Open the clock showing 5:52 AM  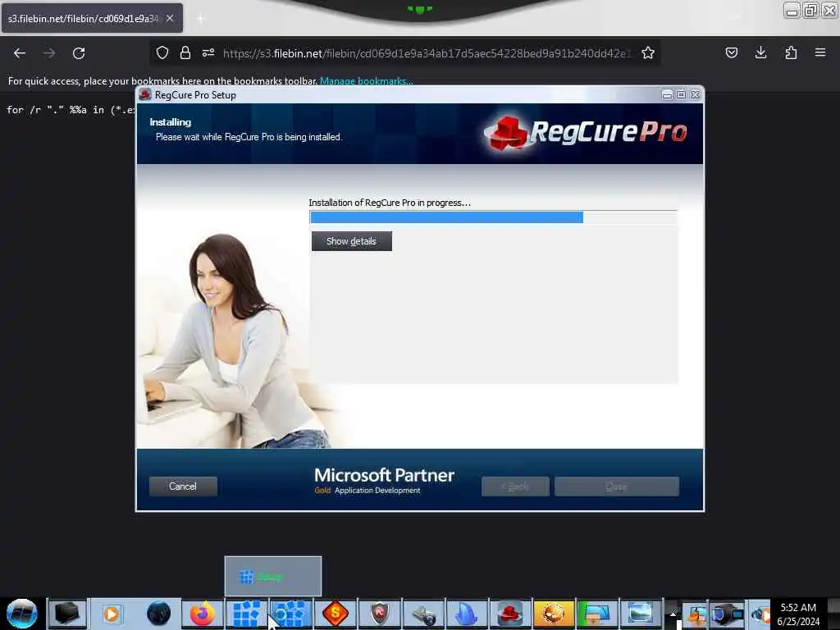tap(798, 614)
